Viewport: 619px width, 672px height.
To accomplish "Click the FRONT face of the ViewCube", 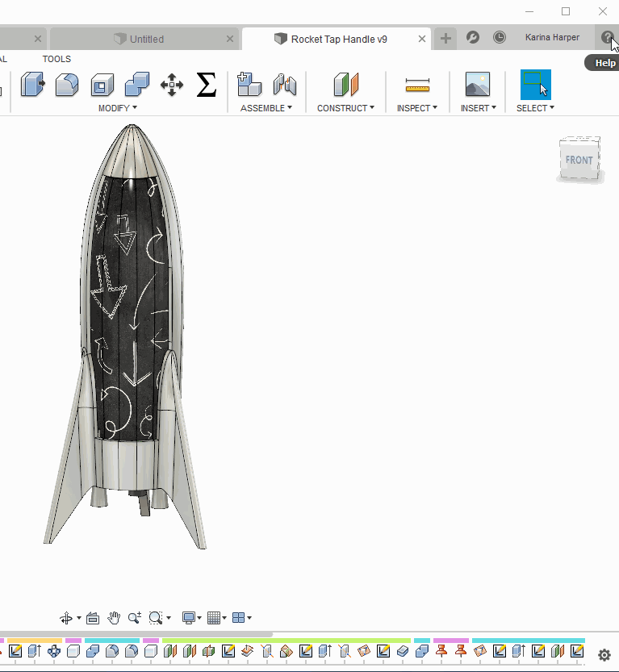I will click(579, 161).
